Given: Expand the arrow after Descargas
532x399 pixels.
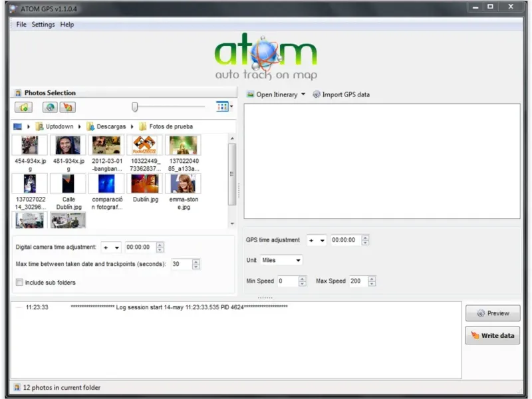Looking at the screenshot, I should (x=132, y=126).
